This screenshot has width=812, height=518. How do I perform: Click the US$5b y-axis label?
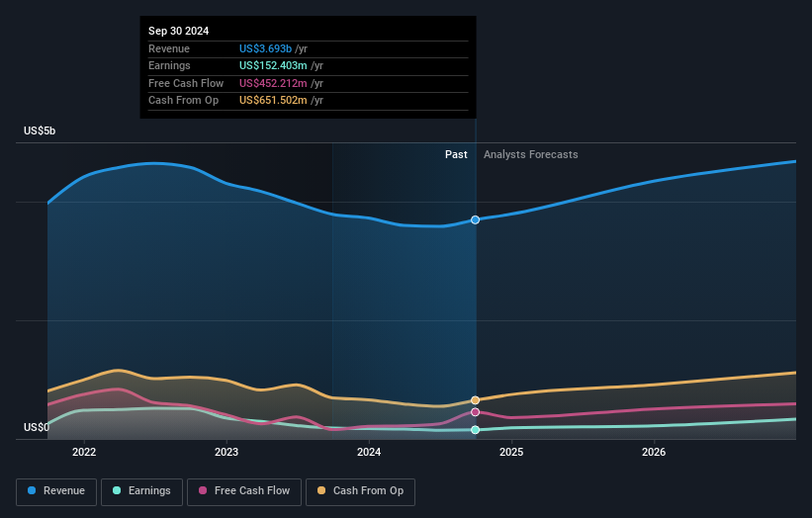pos(40,130)
